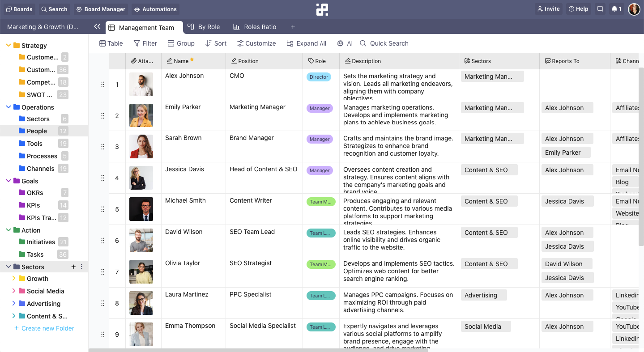Screen dimensions: 644x352
Task: Open the Filter options in the toolbar
Action: (145, 43)
